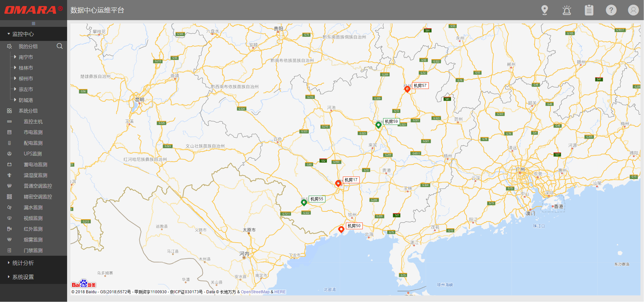Viewport: 644px width, 302px height.
Task: Open the user profile avatar icon
Action: click(633, 10)
